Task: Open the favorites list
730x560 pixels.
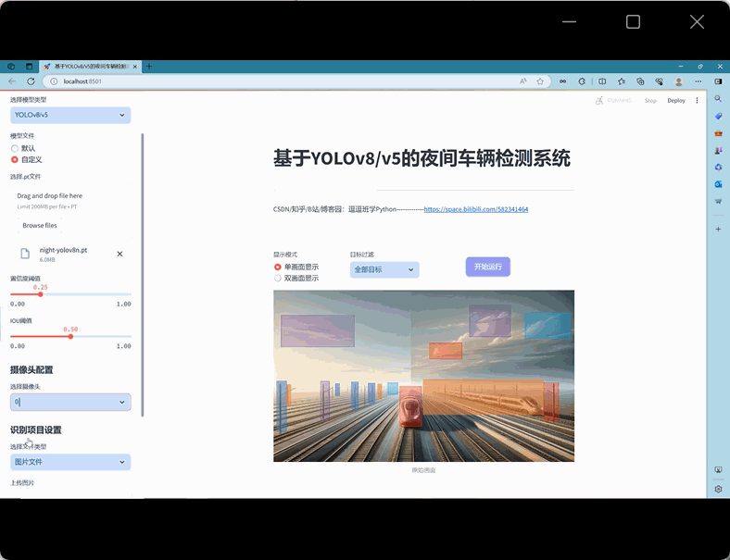Action: [622, 81]
